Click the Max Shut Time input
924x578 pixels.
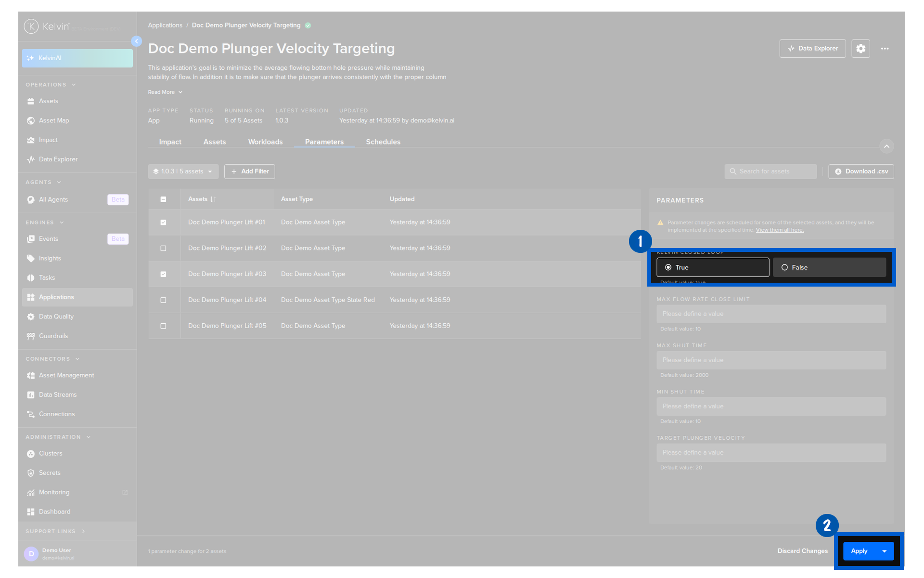[x=771, y=360]
